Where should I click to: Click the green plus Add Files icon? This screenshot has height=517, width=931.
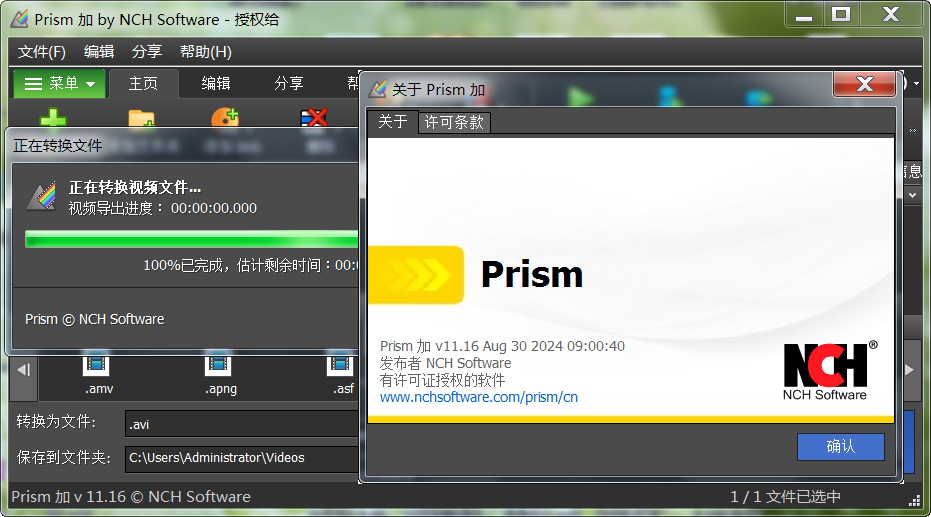[x=53, y=118]
